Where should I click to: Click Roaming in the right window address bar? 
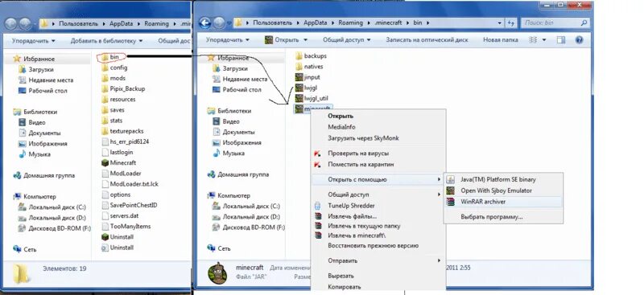pyautogui.click(x=350, y=23)
